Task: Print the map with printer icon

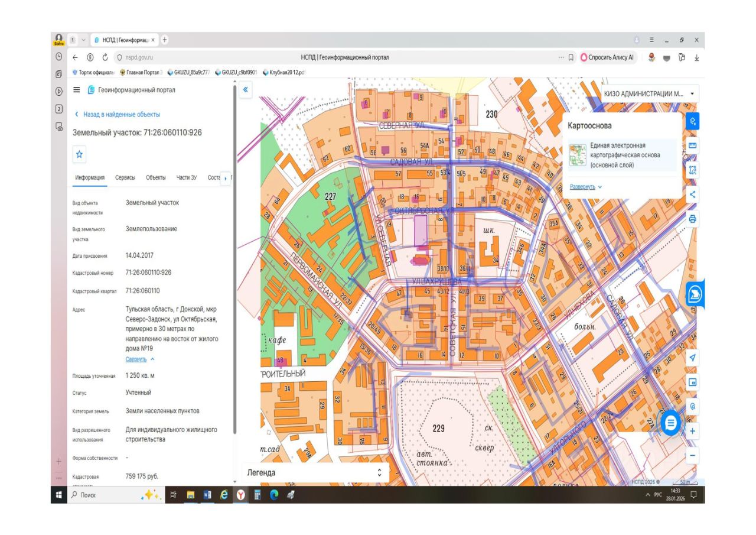Action: click(x=693, y=219)
